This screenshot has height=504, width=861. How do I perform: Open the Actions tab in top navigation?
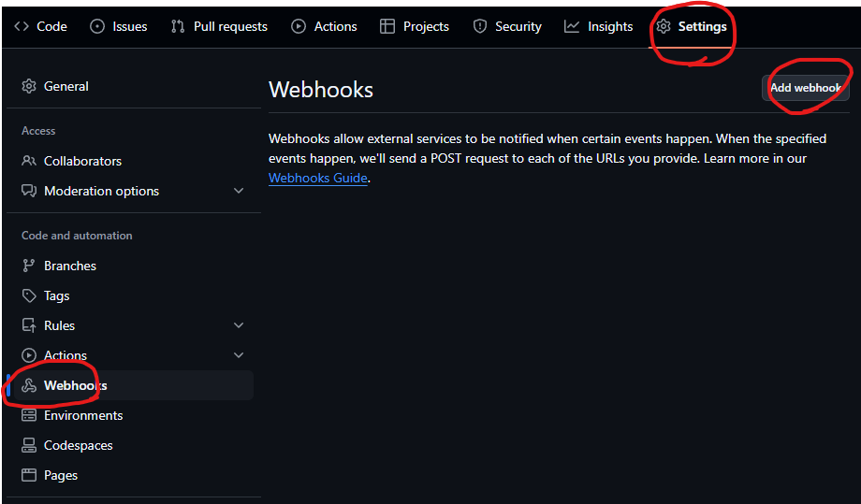[x=324, y=26]
